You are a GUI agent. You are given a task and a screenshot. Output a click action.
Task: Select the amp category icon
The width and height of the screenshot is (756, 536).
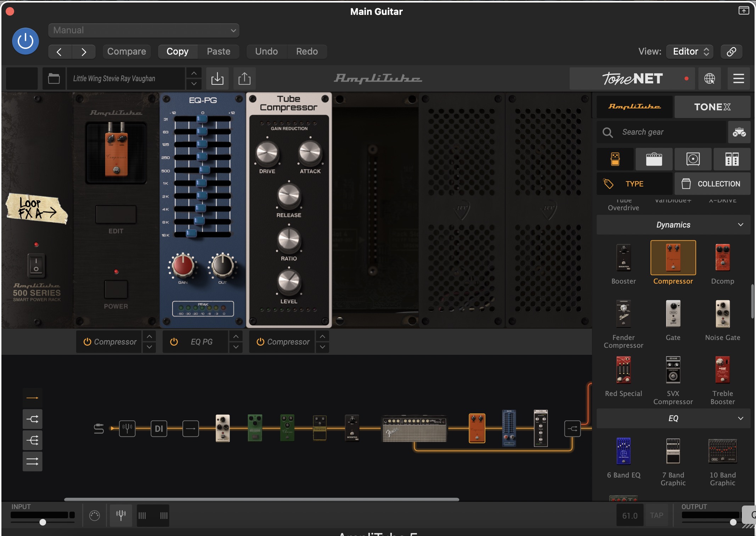654,159
